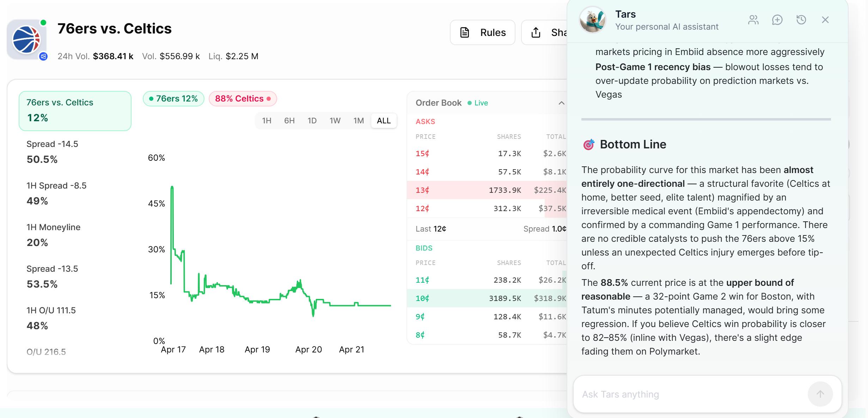
Task: Open chat history clock icon
Action: pyautogui.click(x=801, y=20)
